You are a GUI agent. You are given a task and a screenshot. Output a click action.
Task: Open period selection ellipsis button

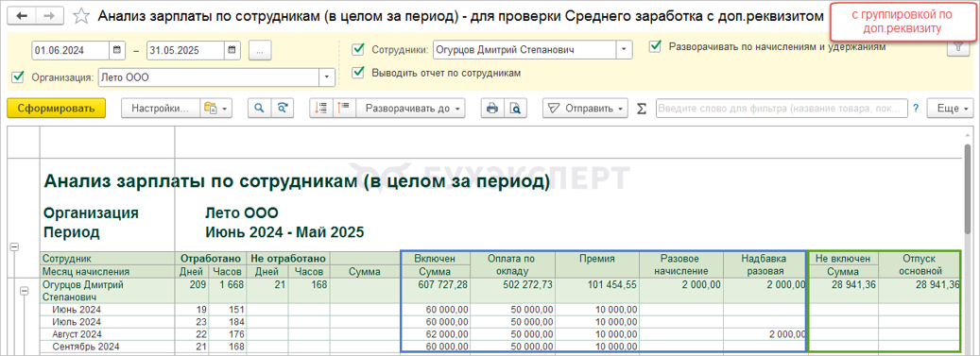coord(259,51)
